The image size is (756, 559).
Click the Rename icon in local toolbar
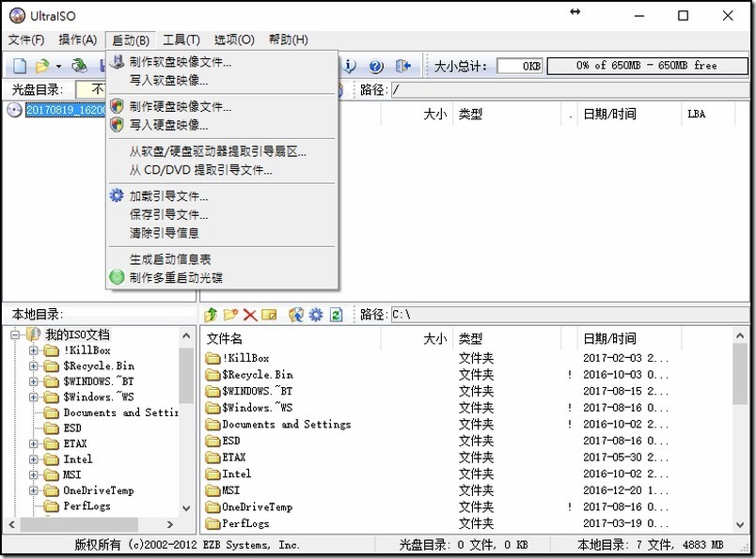[269, 315]
